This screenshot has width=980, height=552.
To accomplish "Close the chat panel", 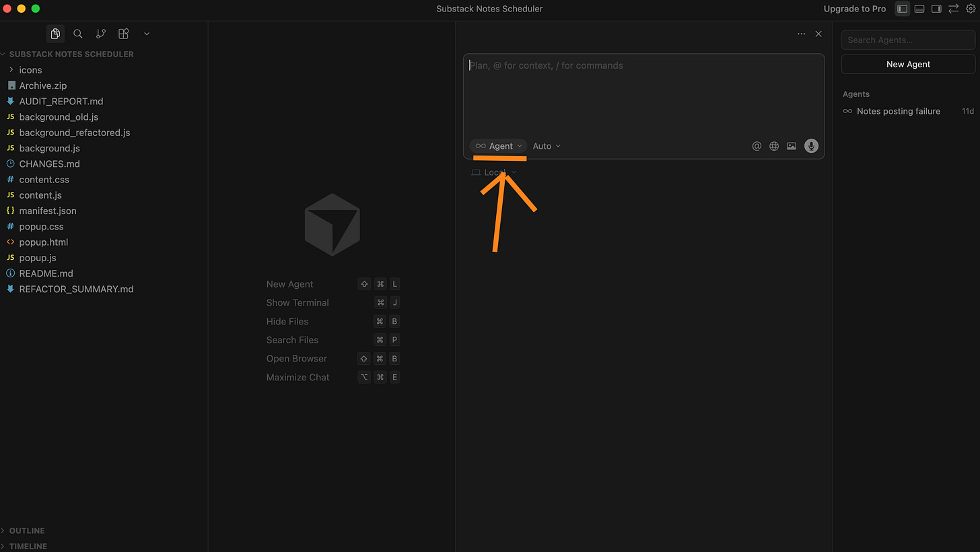I will tap(818, 34).
